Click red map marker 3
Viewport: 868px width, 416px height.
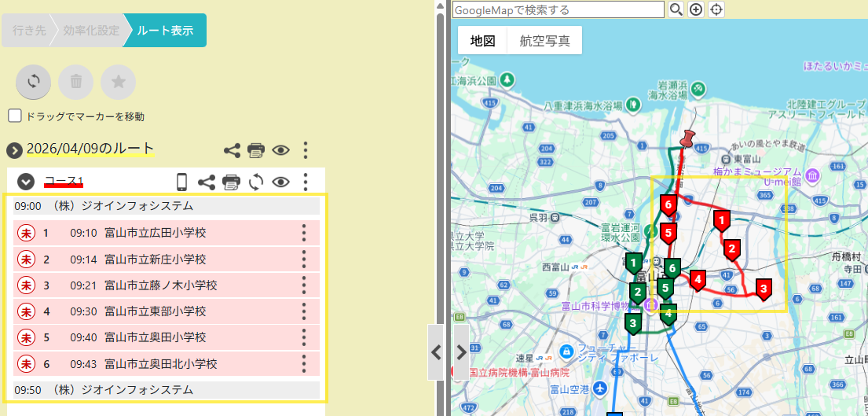pos(764,289)
